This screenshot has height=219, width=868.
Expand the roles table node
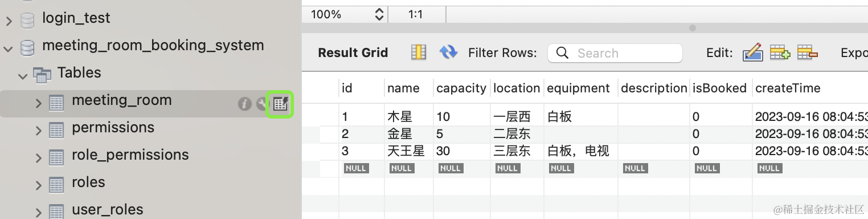pyautogui.click(x=39, y=185)
